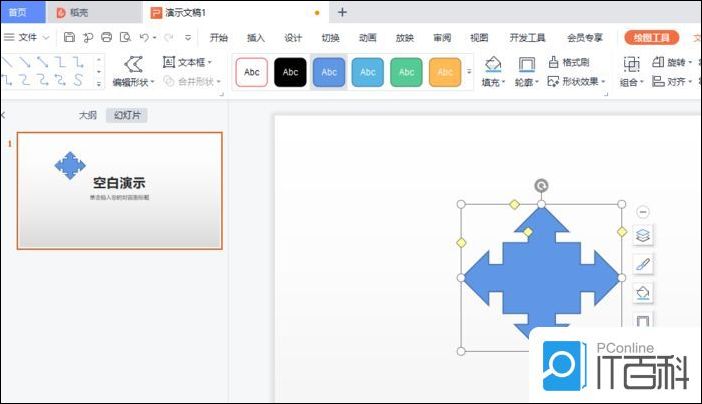
Task: Click the Redo arrow icon
Action: tap(168, 37)
